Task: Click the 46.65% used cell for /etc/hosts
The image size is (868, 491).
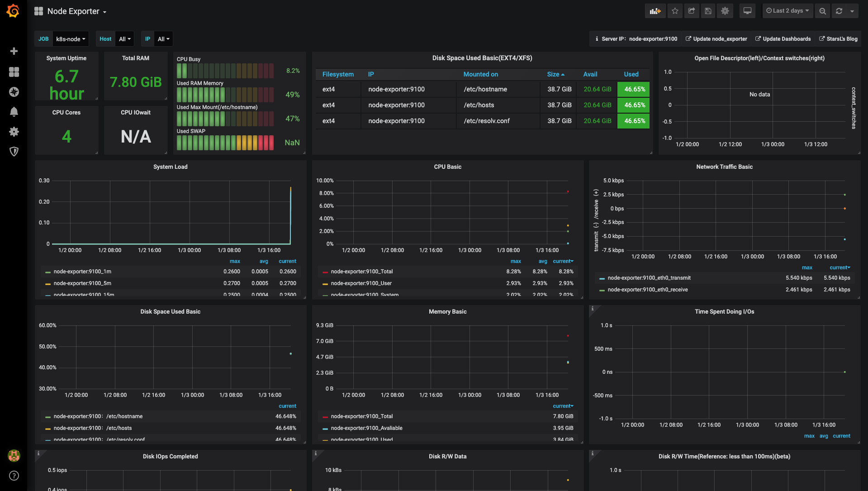Action: pyautogui.click(x=633, y=105)
